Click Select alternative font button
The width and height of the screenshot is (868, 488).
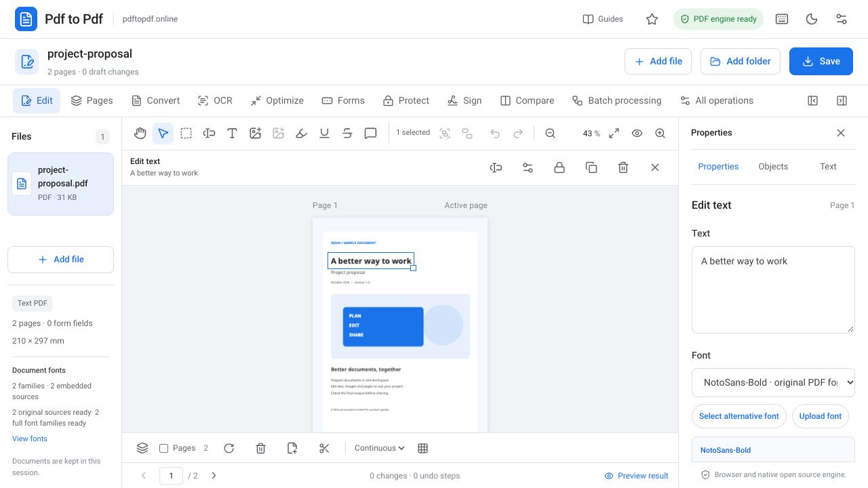tap(739, 416)
